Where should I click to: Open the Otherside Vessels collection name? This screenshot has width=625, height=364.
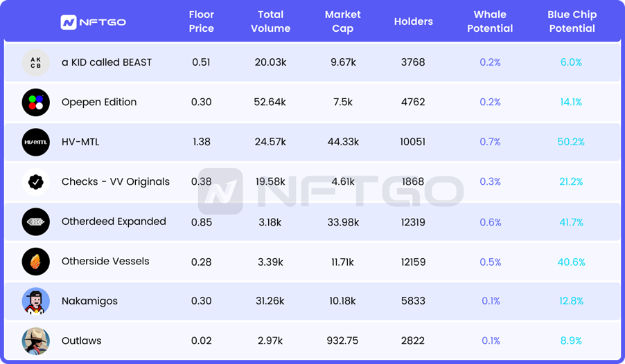pos(105,262)
